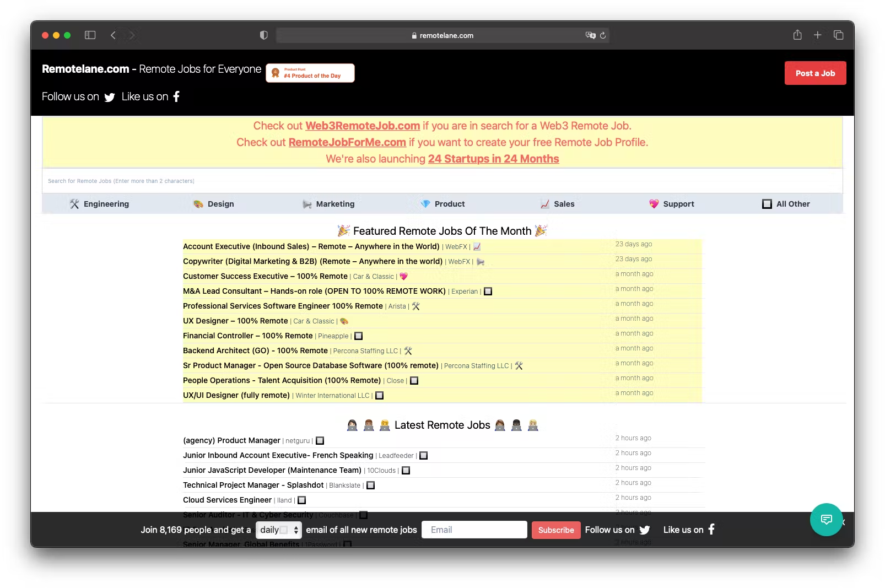
Task: Open the Safari share icon
Action: point(797,35)
